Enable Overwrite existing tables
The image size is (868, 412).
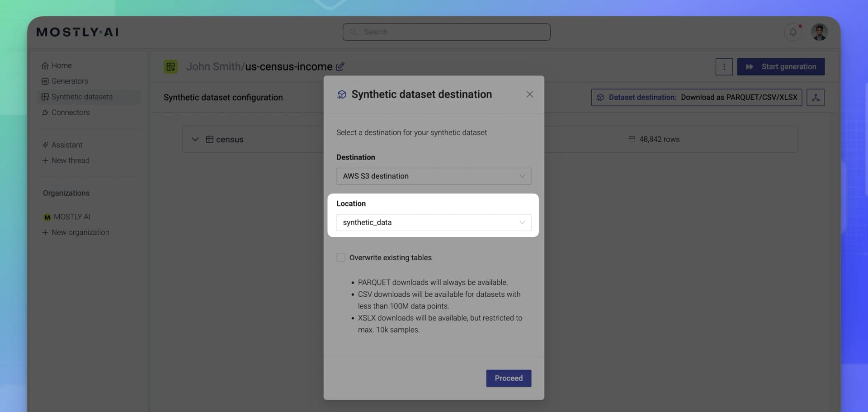click(x=340, y=257)
